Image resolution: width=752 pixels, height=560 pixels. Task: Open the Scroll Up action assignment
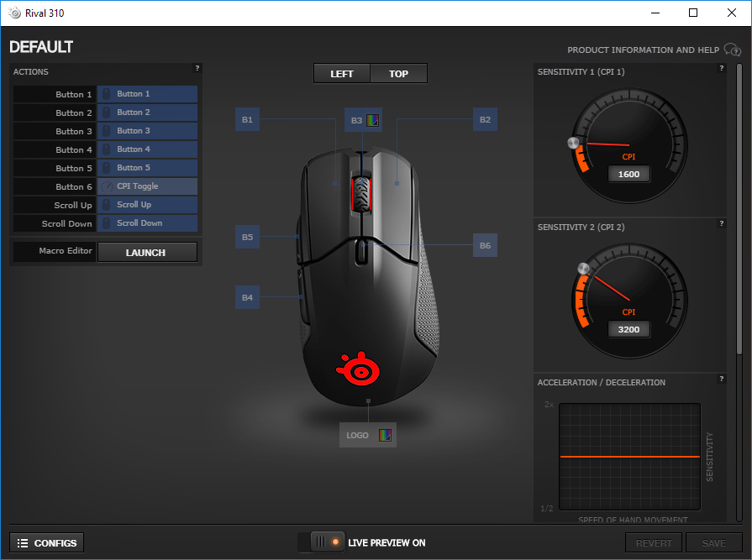147,205
